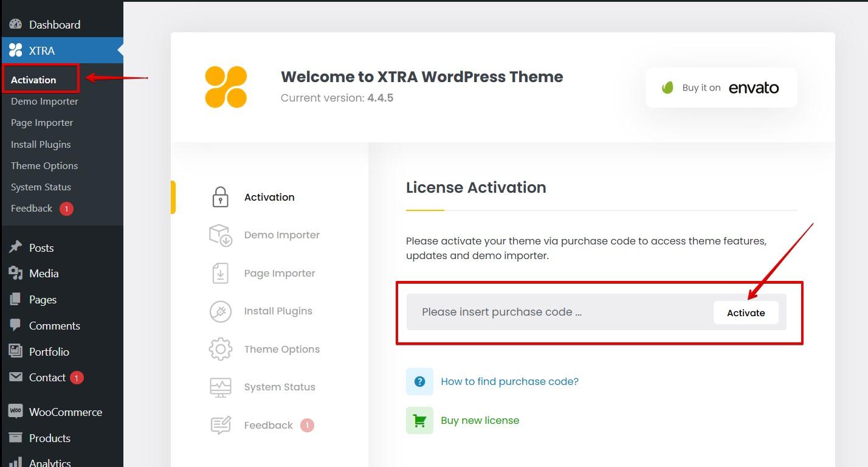Click the padlock Activation icon
The width and height of the screenshot is (868, 467).
[220, 197]
